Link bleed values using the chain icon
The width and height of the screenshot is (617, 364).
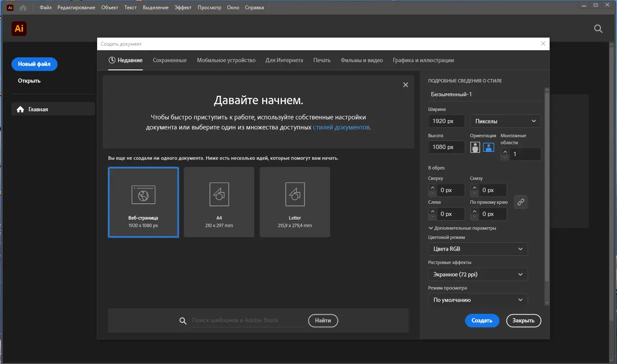(521, 202)
